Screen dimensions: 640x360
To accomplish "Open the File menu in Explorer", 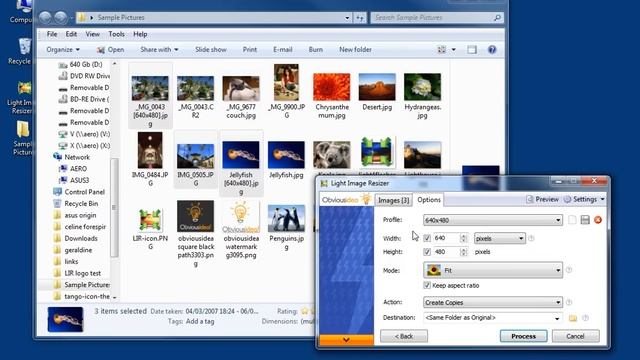I will 52,34.
